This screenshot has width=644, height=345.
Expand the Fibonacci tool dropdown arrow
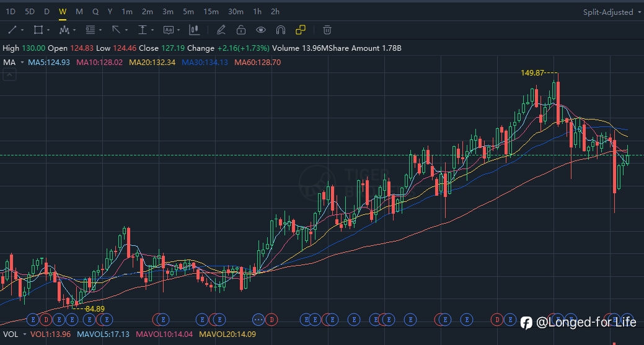coord(100,30)
